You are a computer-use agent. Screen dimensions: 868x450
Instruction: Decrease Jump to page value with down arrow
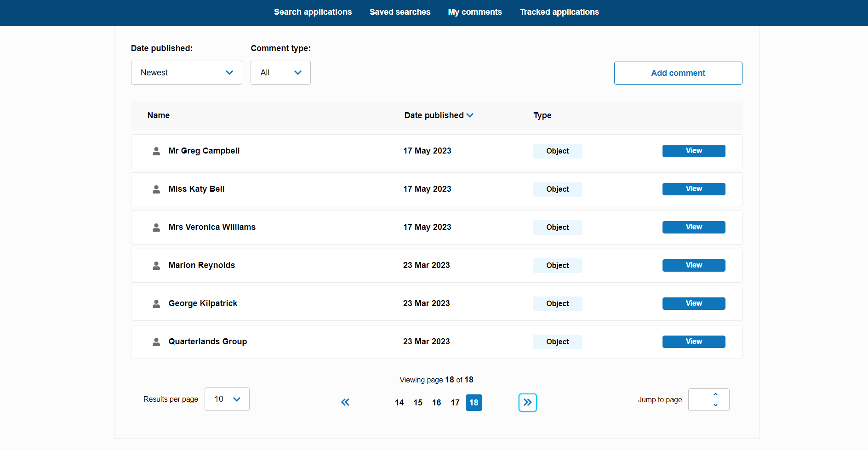(x=715, y=405)
